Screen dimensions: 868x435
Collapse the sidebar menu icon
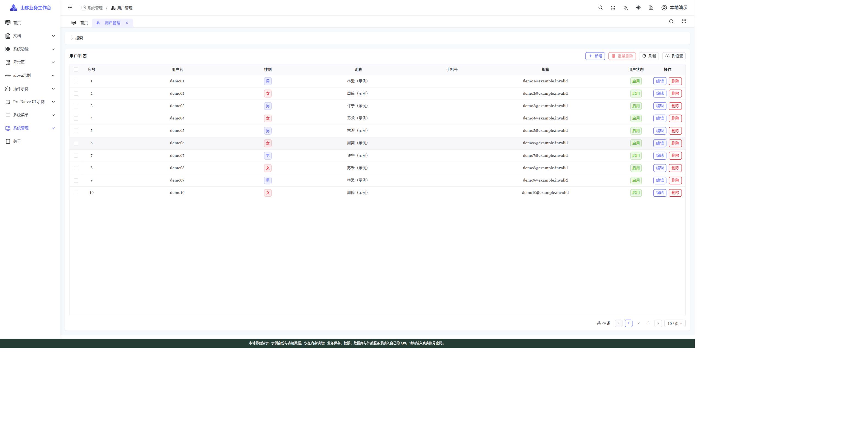tap(70, 8)
